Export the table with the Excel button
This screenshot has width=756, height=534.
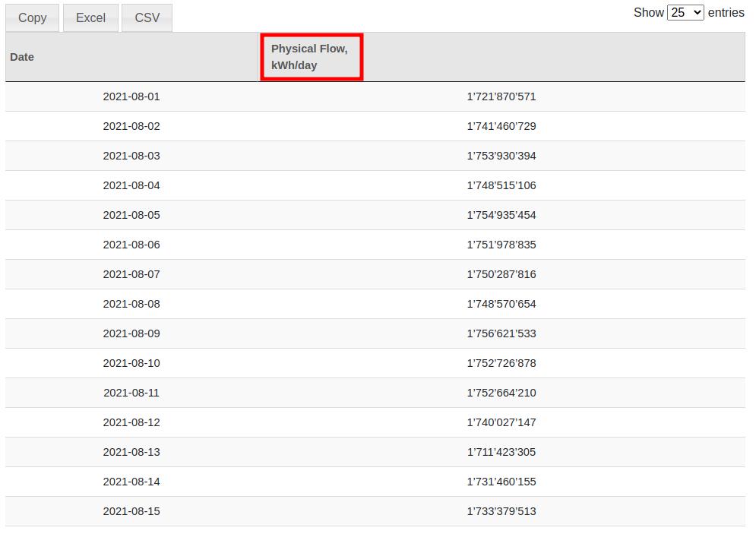tap(90, 18)
